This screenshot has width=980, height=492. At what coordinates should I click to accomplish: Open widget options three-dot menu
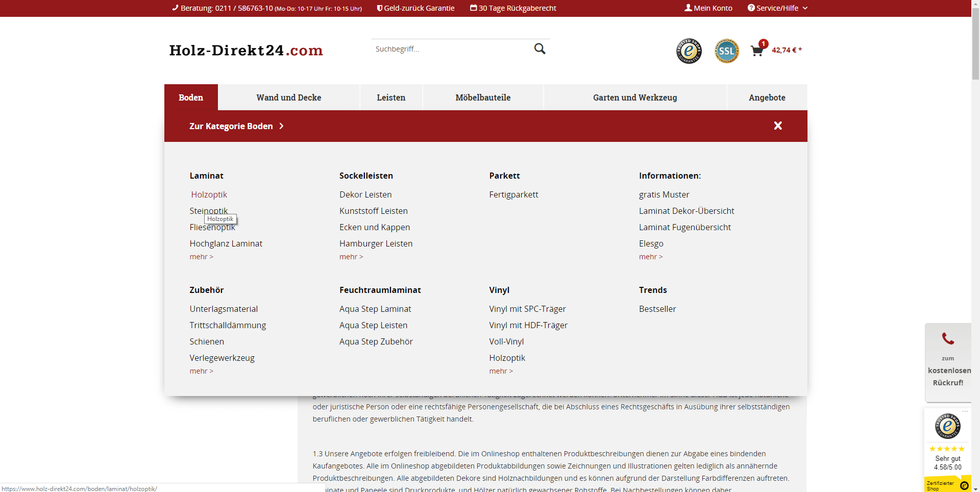point(965,411)
